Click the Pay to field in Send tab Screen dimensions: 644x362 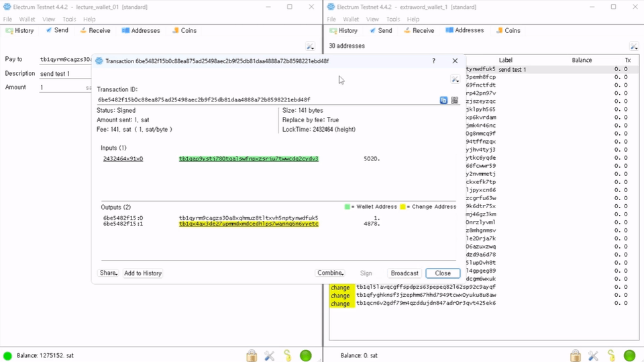click(x=65, y=59)
